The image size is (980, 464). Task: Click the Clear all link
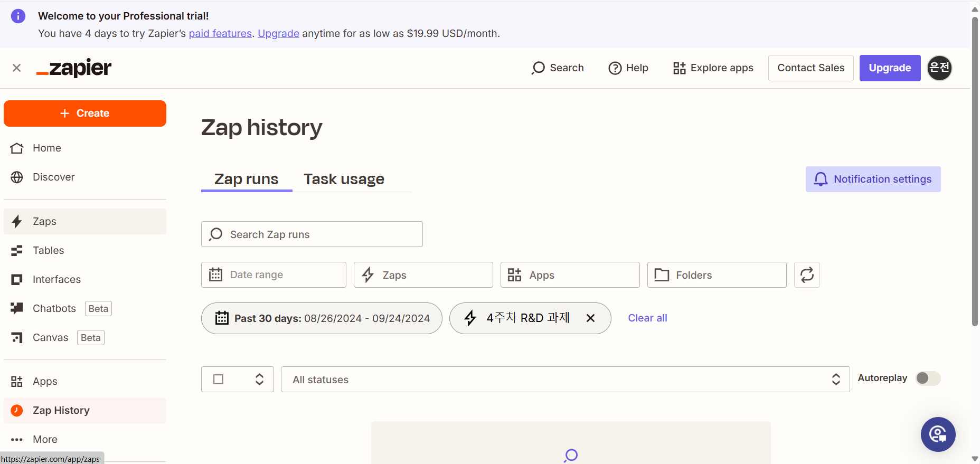[647, 318]
